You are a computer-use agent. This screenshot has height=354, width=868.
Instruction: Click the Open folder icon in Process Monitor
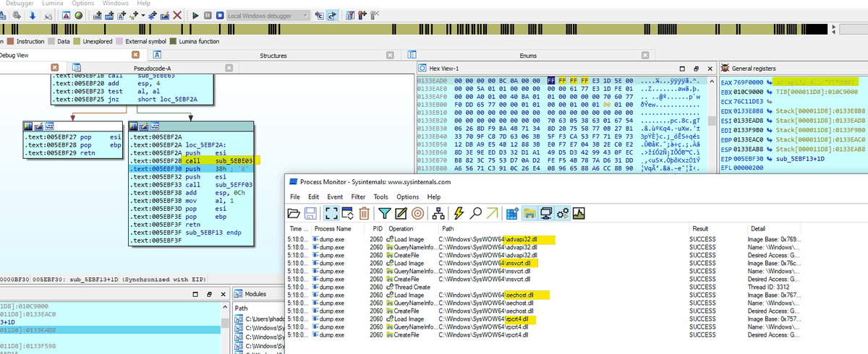point(294,213)
